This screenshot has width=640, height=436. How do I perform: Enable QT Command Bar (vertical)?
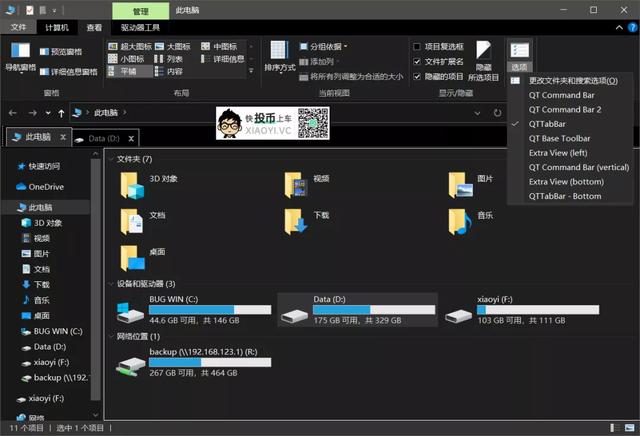[x=569, y=167]
